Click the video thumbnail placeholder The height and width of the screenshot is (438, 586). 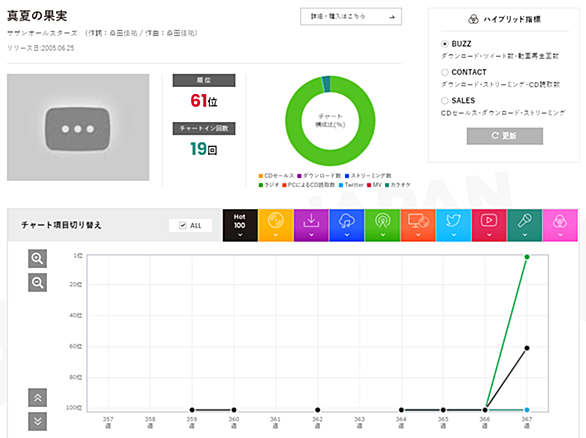point(78,127)
